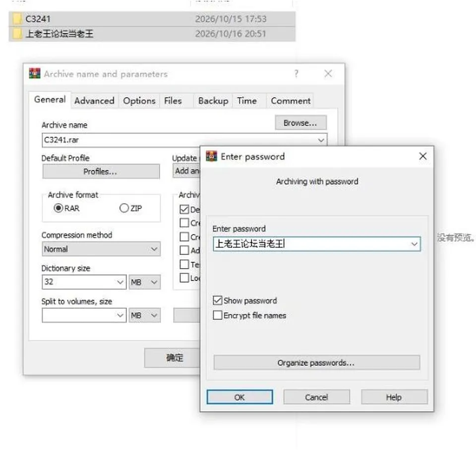
Task: Open the Compression method dropdown
Action: pyautogui.click(x=101, y=249)
